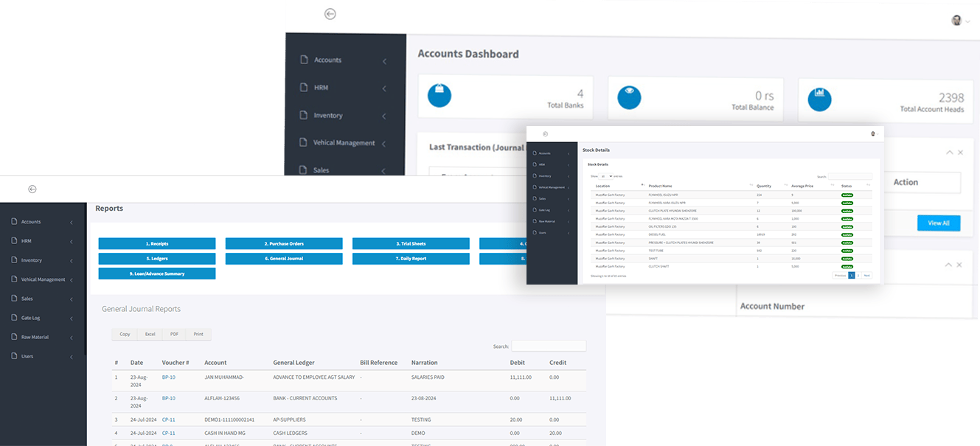Click the View All button
980x446 pixels.
pyautogui.click(x=939, y=223)
